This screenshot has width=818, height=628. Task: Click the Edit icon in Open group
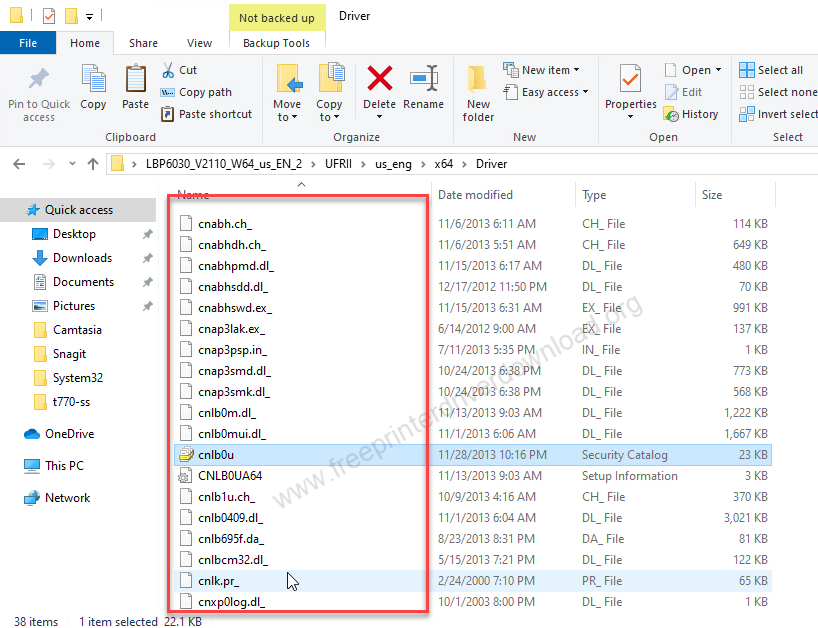pos(671,92)
